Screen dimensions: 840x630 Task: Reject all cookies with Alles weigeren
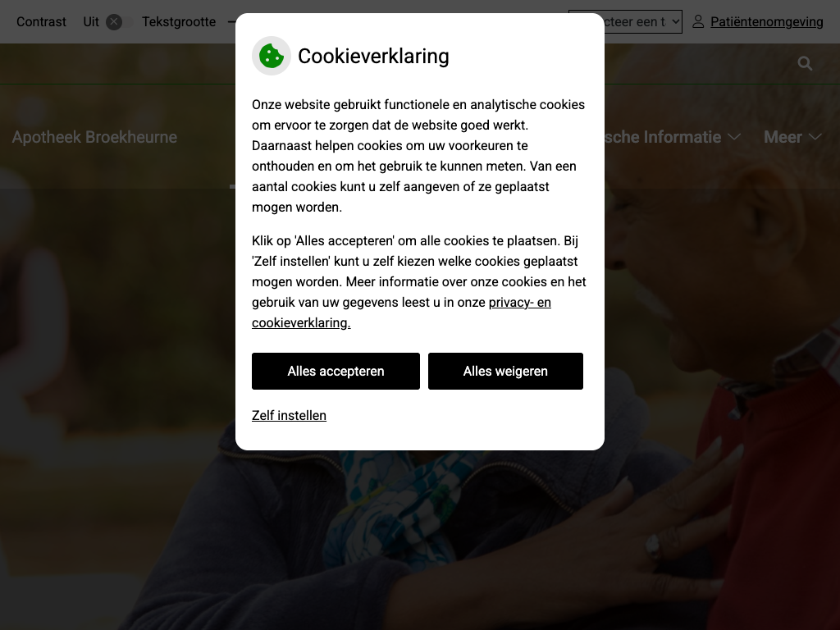[505, 372]
